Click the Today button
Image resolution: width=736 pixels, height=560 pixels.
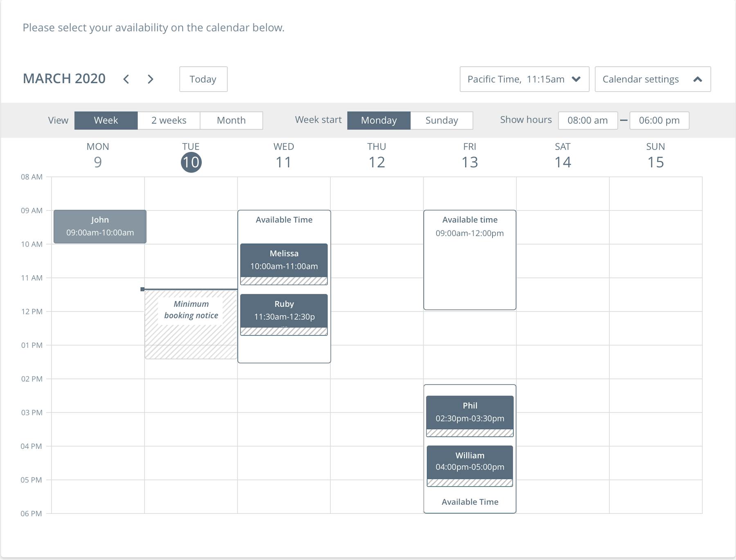pos(203,79)
